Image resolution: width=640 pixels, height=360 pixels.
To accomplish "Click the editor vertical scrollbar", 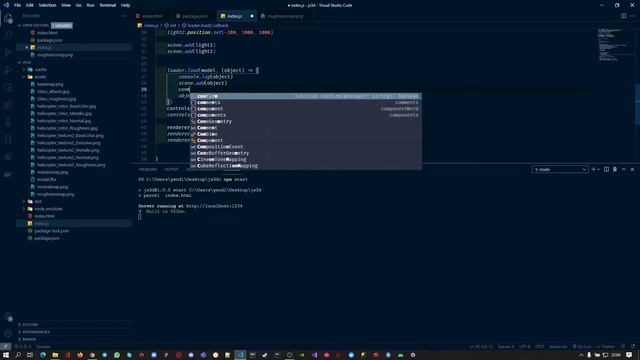I will [x=638, y=104].
